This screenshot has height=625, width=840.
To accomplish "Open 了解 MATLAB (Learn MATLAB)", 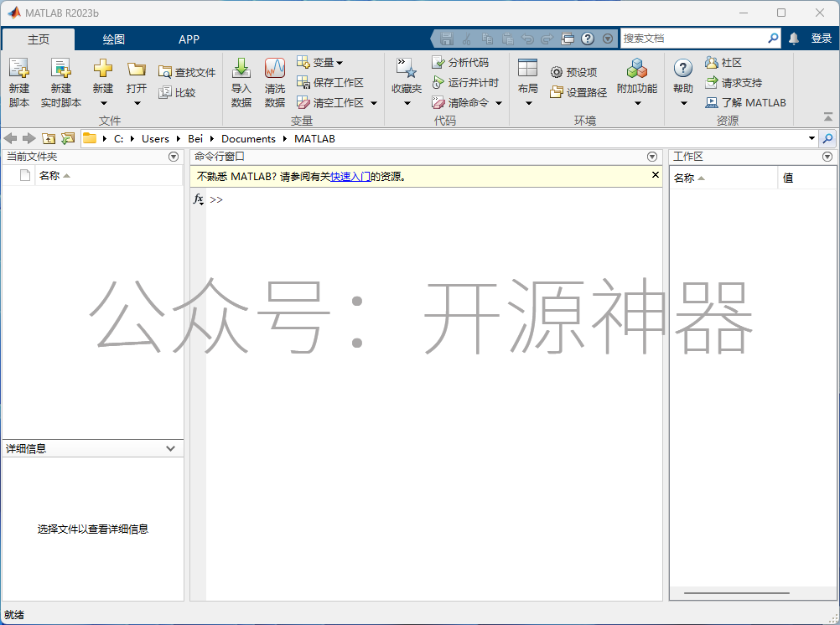I will tap(746, 102).
